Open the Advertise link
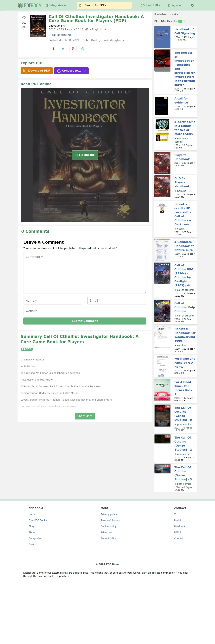 coord(106,532)
